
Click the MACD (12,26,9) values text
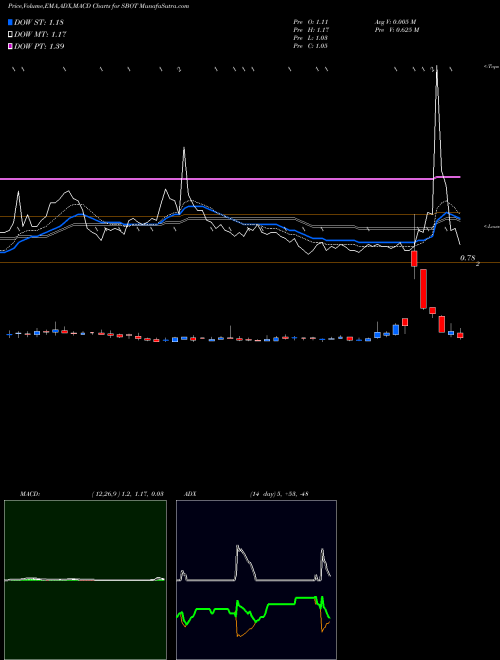[127, 494]
